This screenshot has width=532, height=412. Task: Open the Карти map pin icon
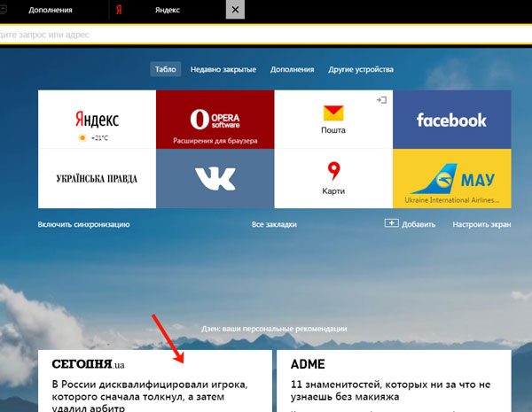click(333, 170)
